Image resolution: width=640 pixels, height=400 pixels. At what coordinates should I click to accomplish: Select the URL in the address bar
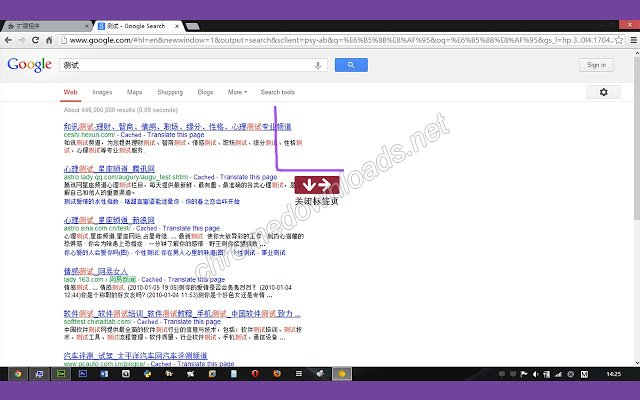pyautogui.click(x=341, y=40)
